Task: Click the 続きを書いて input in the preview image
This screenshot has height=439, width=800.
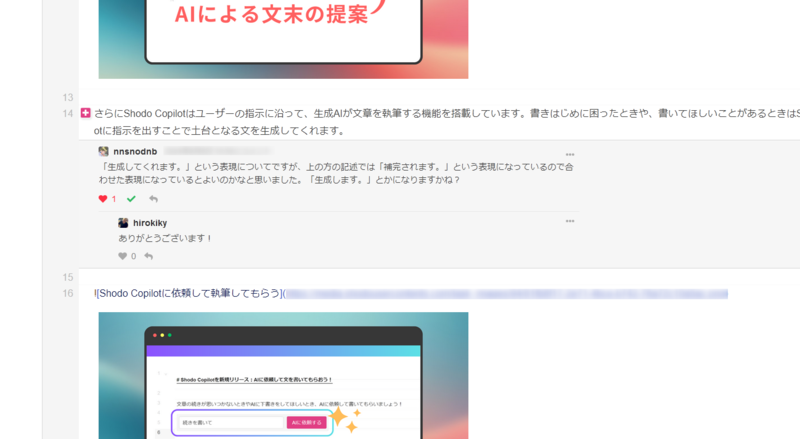Action: [231, 423]
